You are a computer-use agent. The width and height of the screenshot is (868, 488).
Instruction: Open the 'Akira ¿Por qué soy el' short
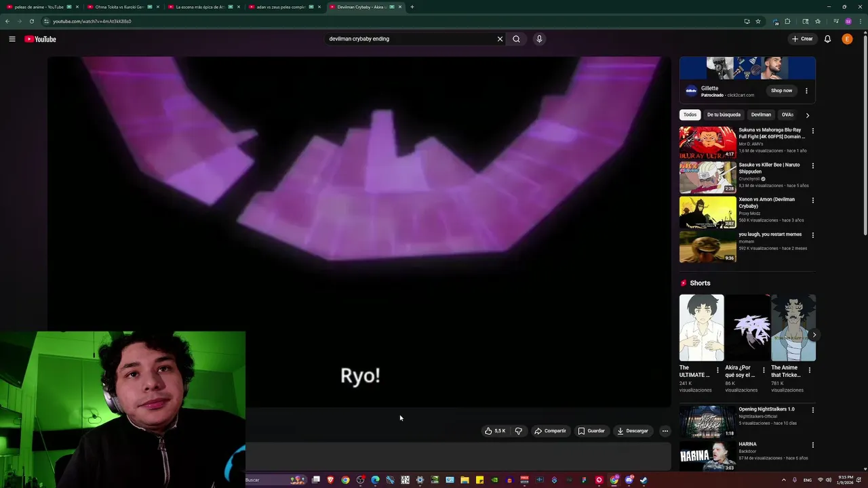[747, 327]
